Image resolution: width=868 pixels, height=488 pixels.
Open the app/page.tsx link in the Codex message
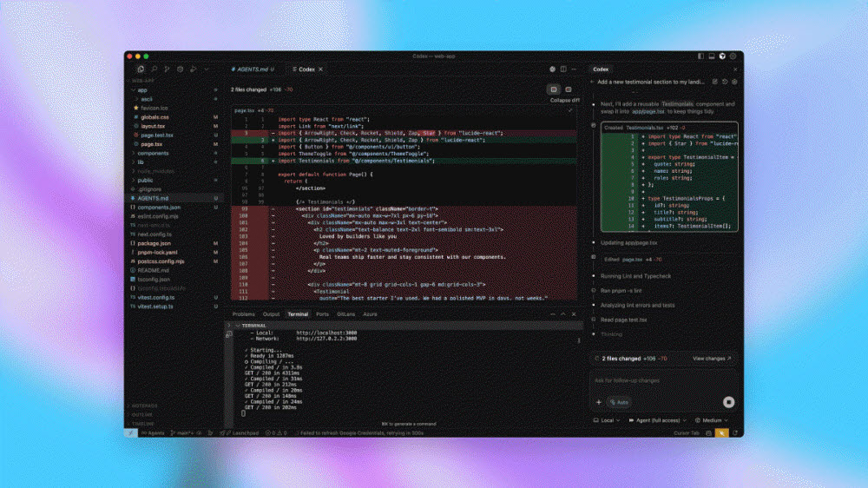pos(648,111)
